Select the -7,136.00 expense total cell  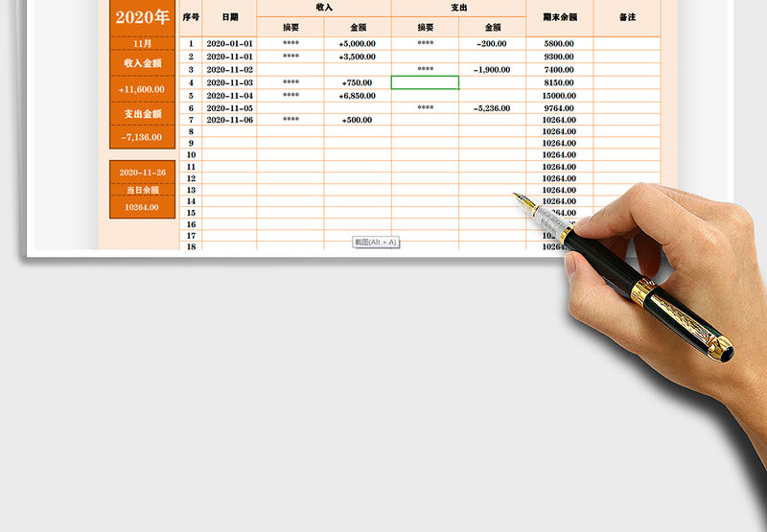click(x=142, y=137)
